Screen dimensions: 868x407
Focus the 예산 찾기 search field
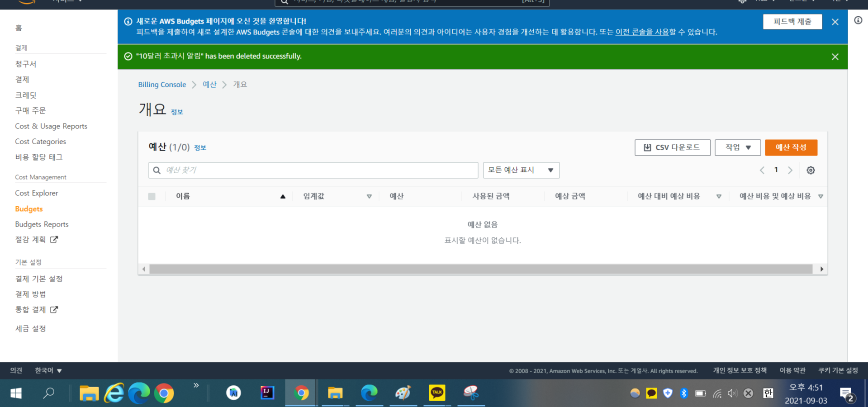click(x=313, y=170)
